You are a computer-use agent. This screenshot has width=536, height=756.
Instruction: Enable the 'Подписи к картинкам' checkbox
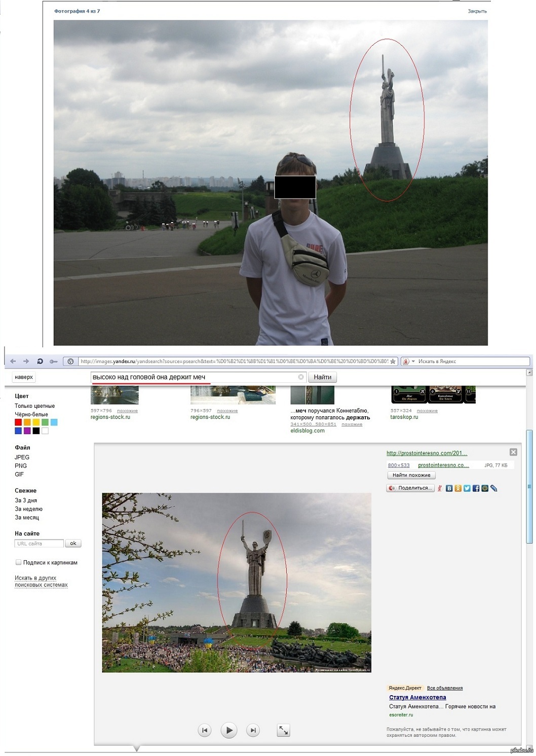(18, 562)
